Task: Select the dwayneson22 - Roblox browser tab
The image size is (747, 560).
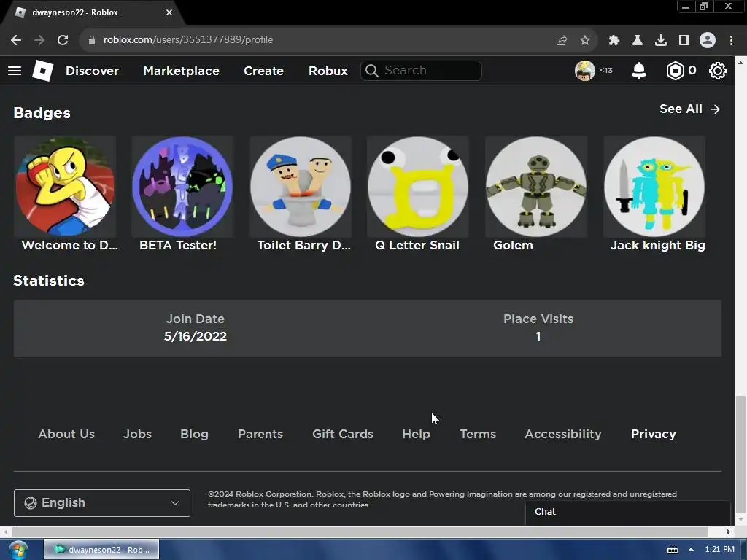Action: click(x=93, y=12)
